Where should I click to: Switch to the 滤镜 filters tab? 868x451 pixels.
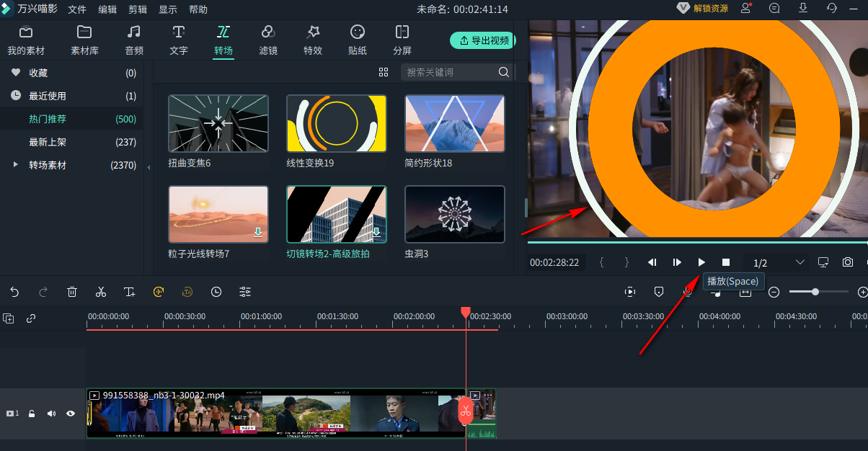268,40
